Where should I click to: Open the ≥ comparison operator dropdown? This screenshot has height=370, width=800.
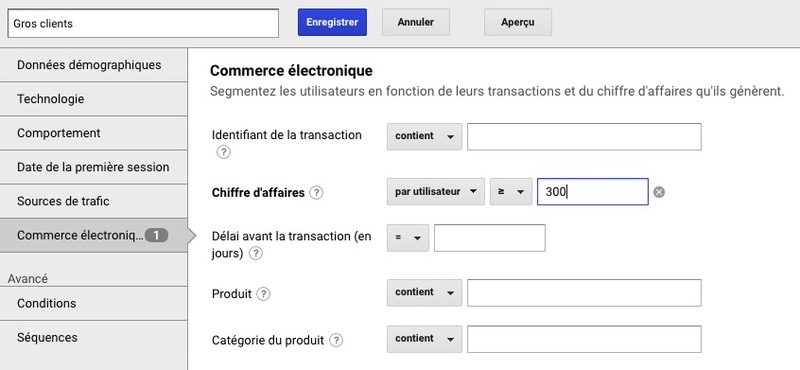click(511, 191)
